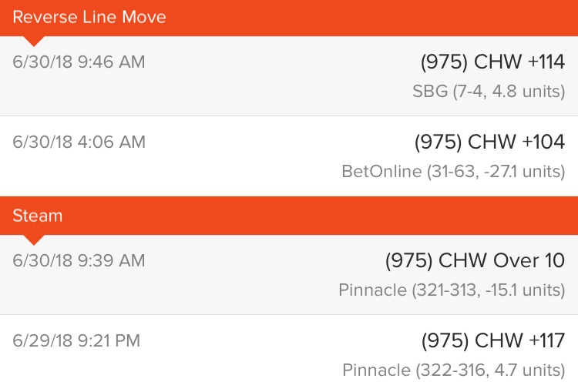This screenshot has width=578, height=392.
Task: Select the (975) CHW +114 line
Action: pos(493,62)
